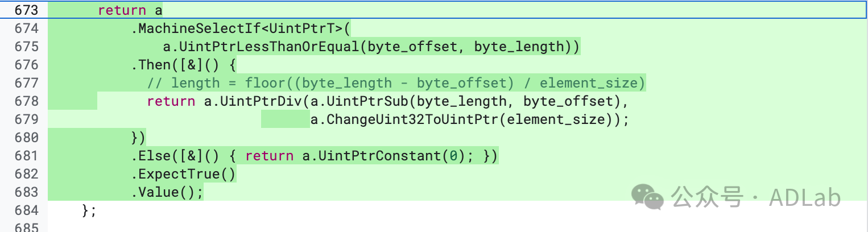Click the WeChat logo in the watermark
868x232 pixels.
[x=647, y=197]
